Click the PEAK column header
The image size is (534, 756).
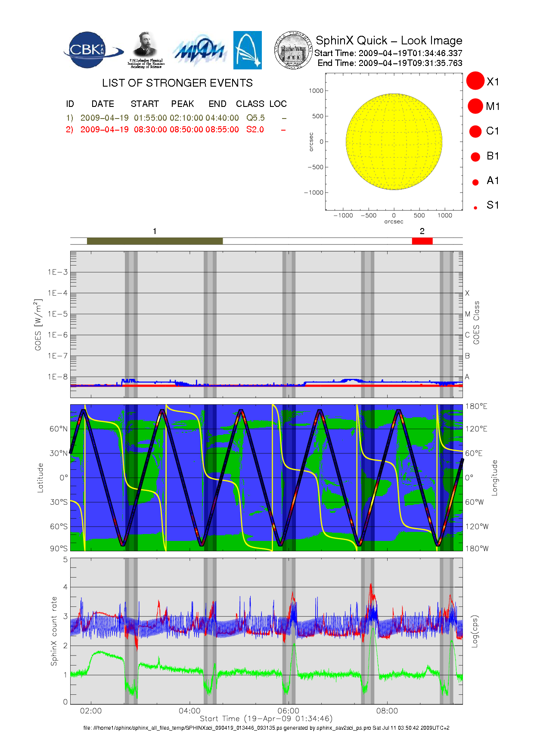(183, 104)
